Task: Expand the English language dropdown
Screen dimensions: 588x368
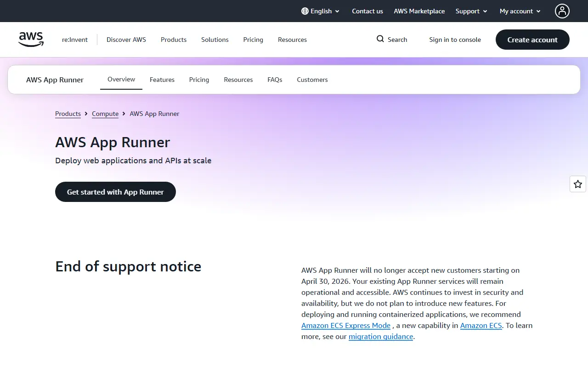Action: click(321, 11)
